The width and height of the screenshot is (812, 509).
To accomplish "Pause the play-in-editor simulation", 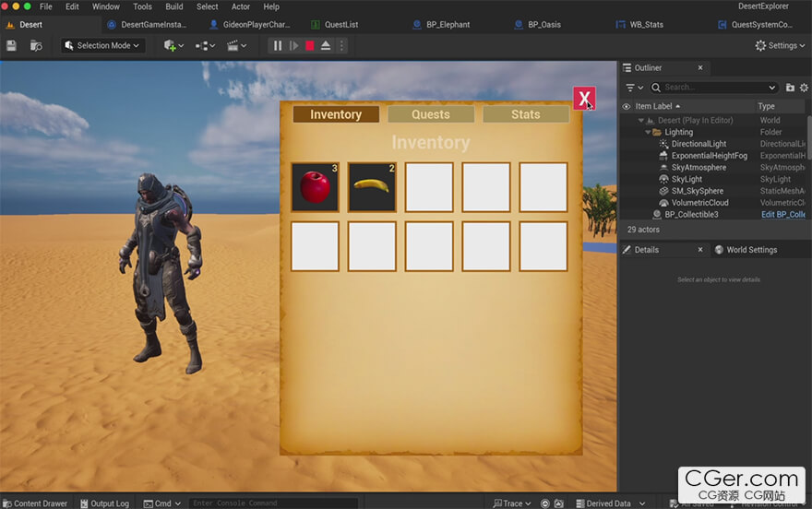I will (278, 45).
